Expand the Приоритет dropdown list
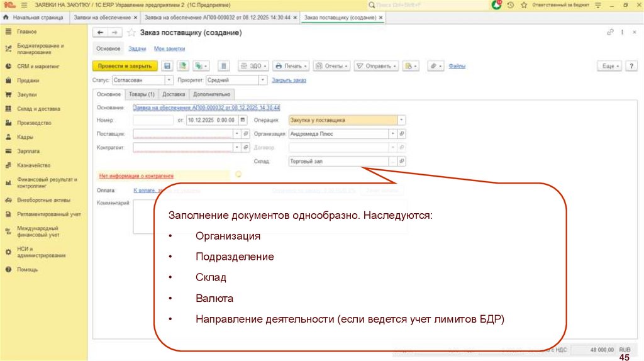644x361 pixels. (263, 81)
